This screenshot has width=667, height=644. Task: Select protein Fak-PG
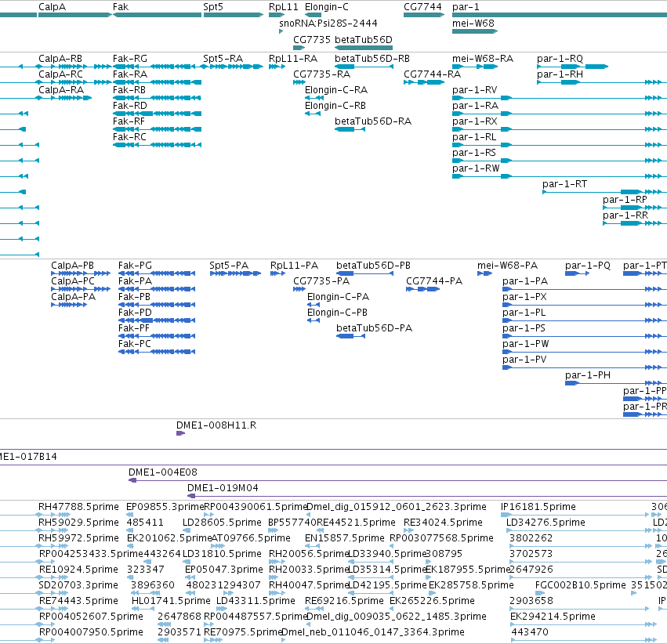[157, 273]
